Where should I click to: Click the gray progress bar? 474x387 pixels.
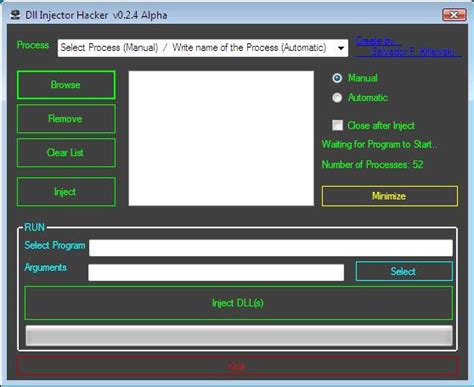click(239, 336)
